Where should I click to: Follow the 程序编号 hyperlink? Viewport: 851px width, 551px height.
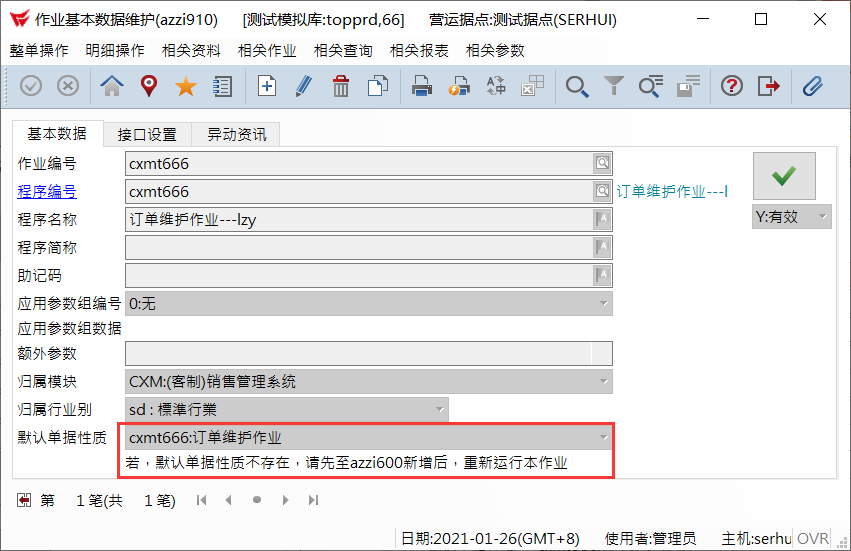47,191
